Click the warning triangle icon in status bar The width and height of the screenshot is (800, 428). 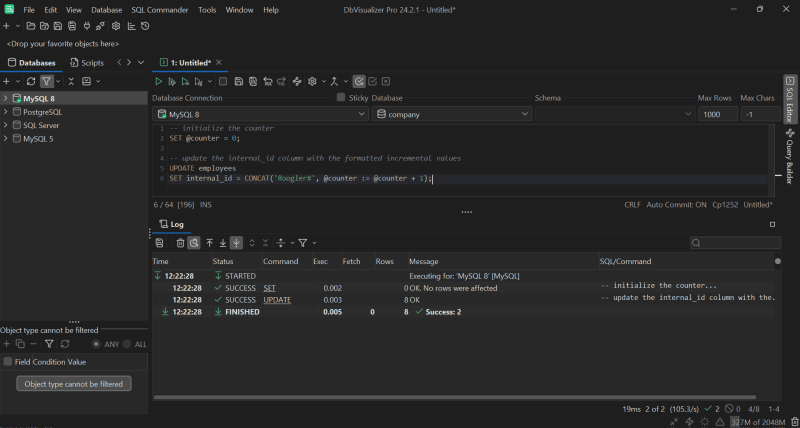[x=720, y=422]
